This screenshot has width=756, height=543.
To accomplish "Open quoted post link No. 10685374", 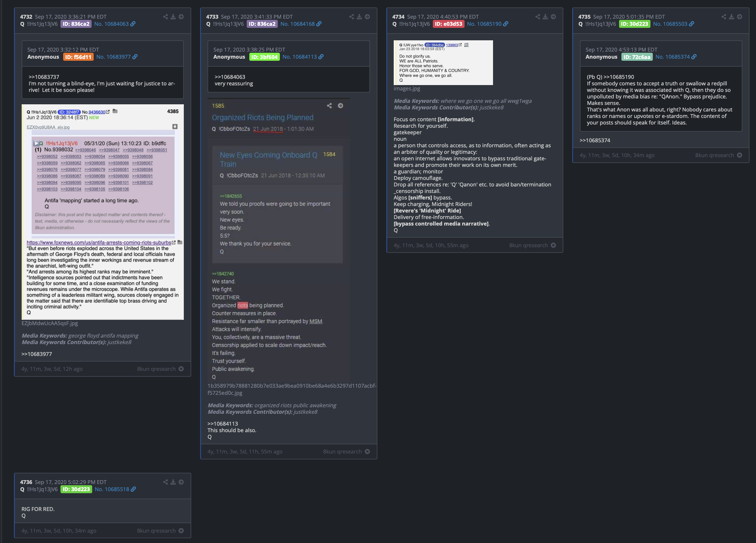I will click(x=672, y=57).
